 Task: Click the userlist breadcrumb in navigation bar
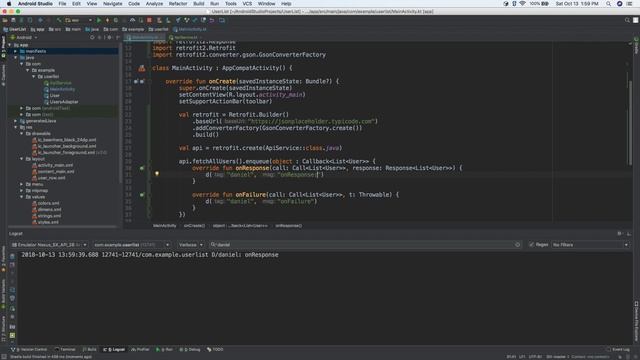click(158, 29)
